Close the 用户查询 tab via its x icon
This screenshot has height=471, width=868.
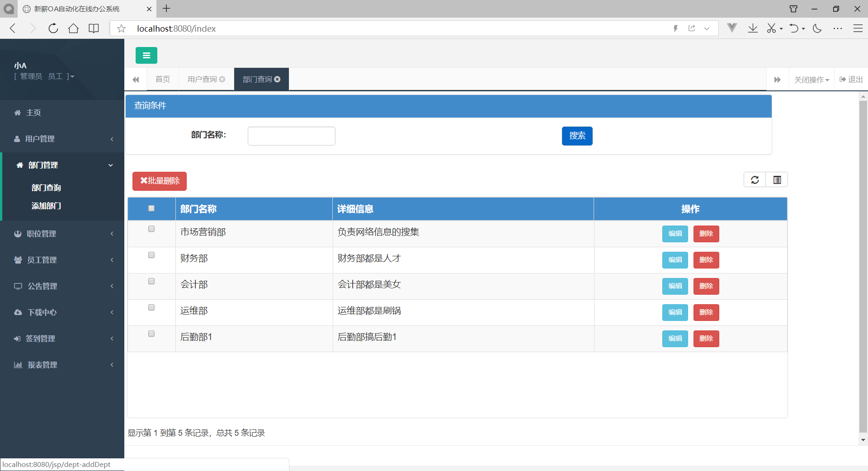click(222, 79)
